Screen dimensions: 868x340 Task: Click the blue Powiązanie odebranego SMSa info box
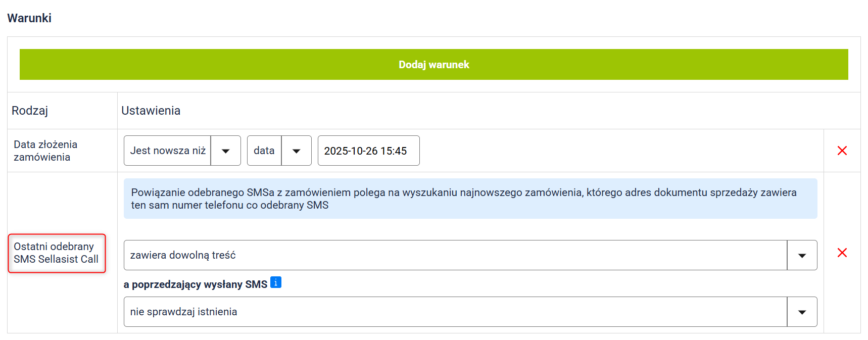click(470, 199)
